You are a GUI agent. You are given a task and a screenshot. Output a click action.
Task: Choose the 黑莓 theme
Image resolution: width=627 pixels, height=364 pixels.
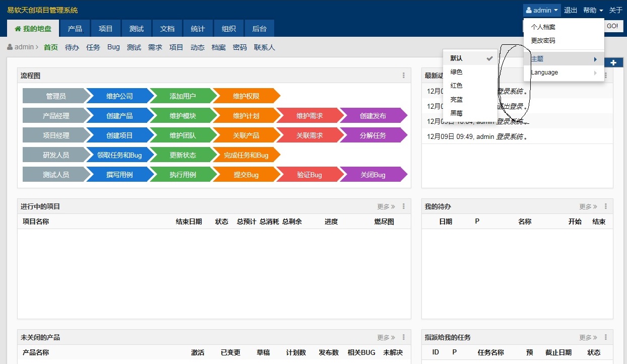(x=470, y=113)
